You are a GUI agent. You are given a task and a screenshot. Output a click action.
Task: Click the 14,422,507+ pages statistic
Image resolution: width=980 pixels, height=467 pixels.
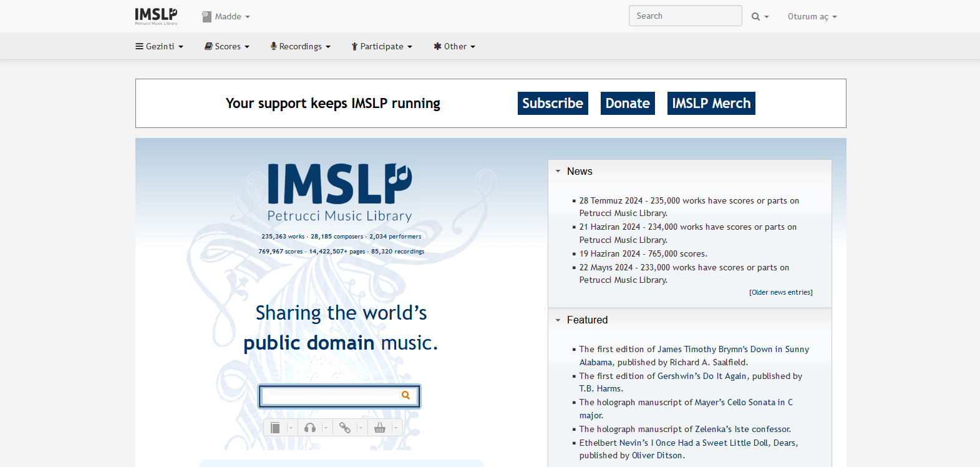coord(337,252)
